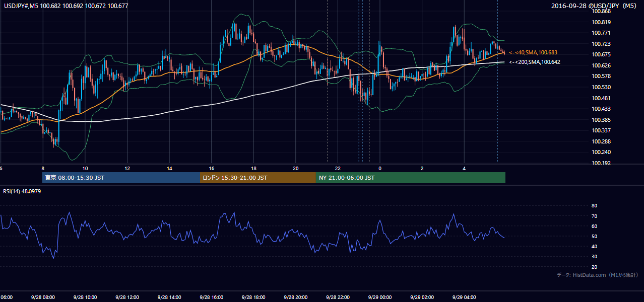
Task: Click RSI scale level 70
Action: [594, 216]
